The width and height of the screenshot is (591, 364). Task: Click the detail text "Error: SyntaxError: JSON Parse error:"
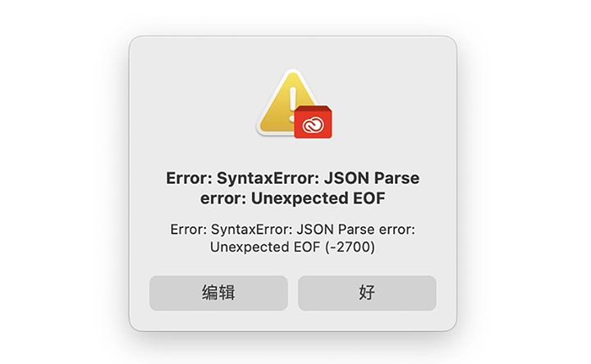pyautogui.click(x=293, y=230)
